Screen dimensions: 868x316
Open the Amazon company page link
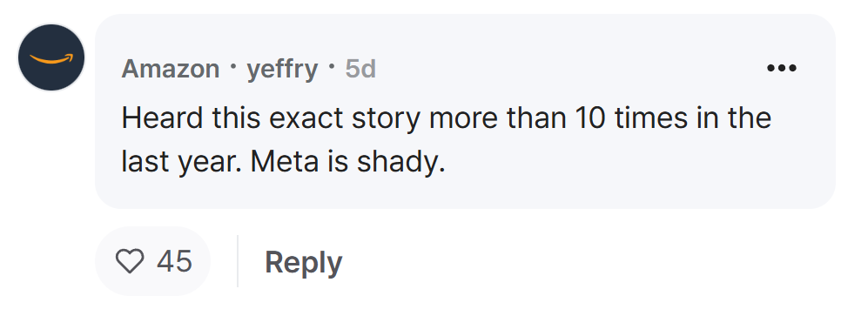point(171,69)
